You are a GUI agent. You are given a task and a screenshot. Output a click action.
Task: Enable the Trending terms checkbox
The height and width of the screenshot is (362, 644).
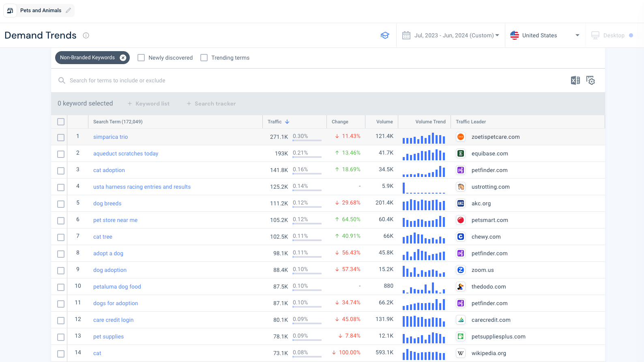[204, 58]
